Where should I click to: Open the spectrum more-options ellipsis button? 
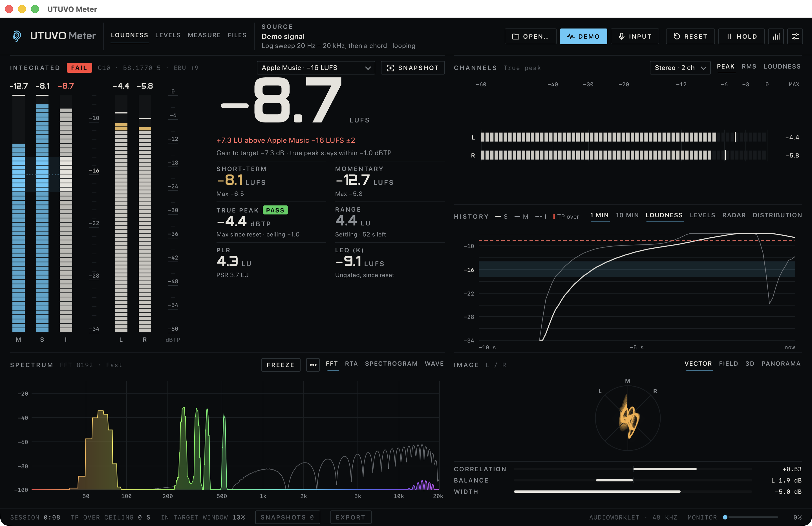313,365
